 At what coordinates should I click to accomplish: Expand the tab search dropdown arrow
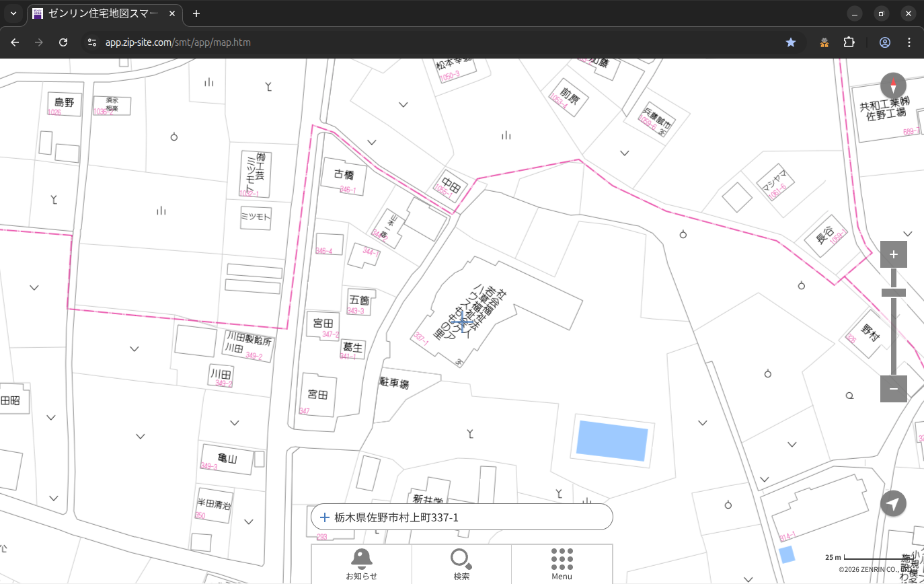(x=13, y=13)
